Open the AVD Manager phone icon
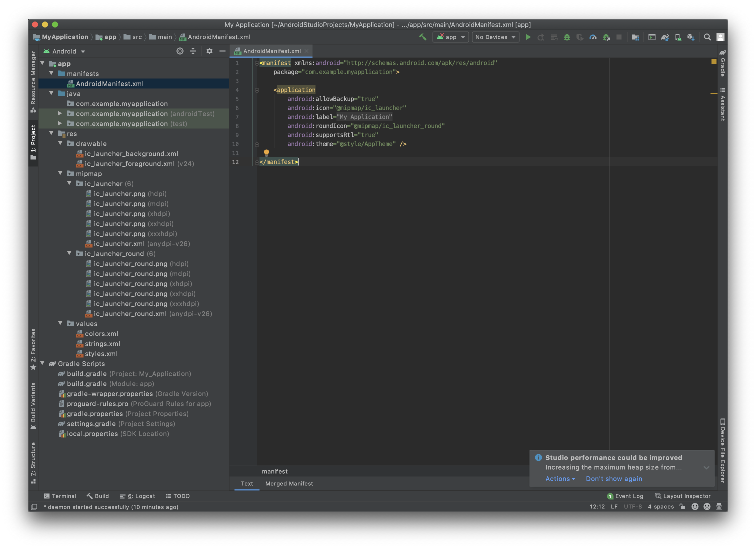Image resolution: width=756 pixels, height=549 pixels. tap(678, 37)
